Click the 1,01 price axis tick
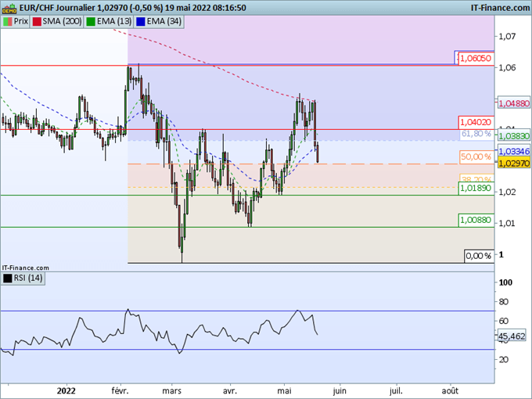532x399 pixels. (x=507, y=223)
